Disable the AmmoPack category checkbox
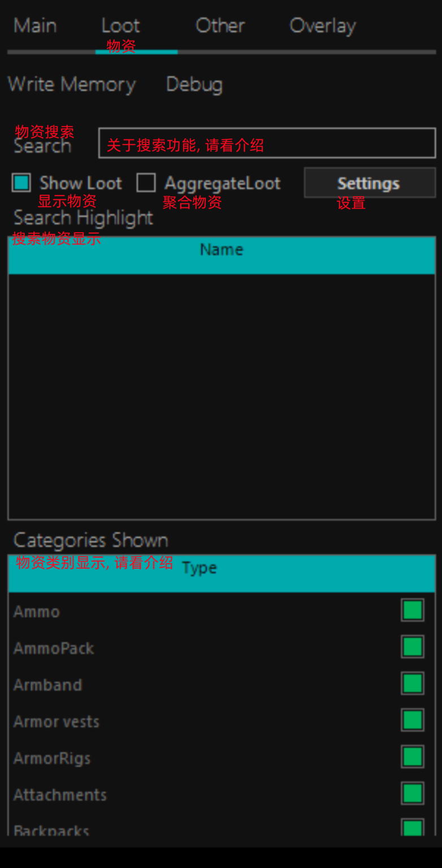 pos(413,647)
